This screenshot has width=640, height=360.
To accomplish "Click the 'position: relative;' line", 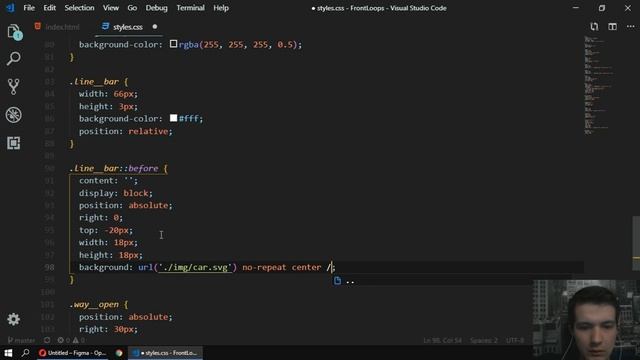I will pos(126,131).
